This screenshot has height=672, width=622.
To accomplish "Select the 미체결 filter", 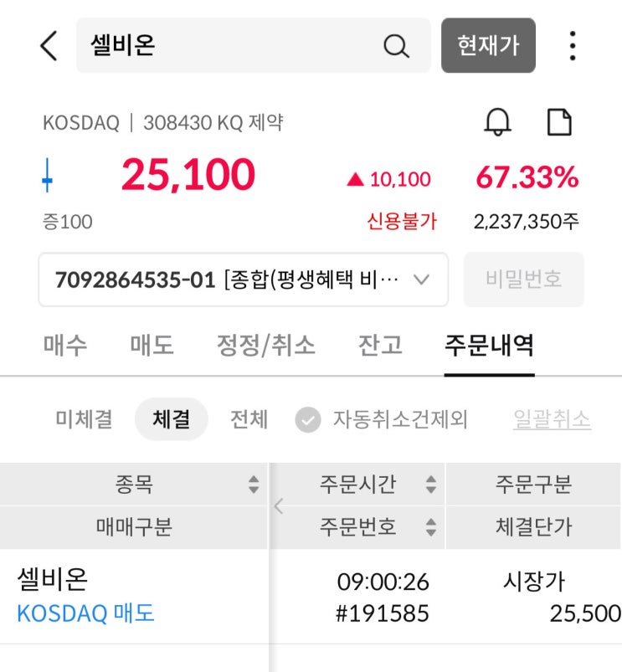I will coord(84,419).
